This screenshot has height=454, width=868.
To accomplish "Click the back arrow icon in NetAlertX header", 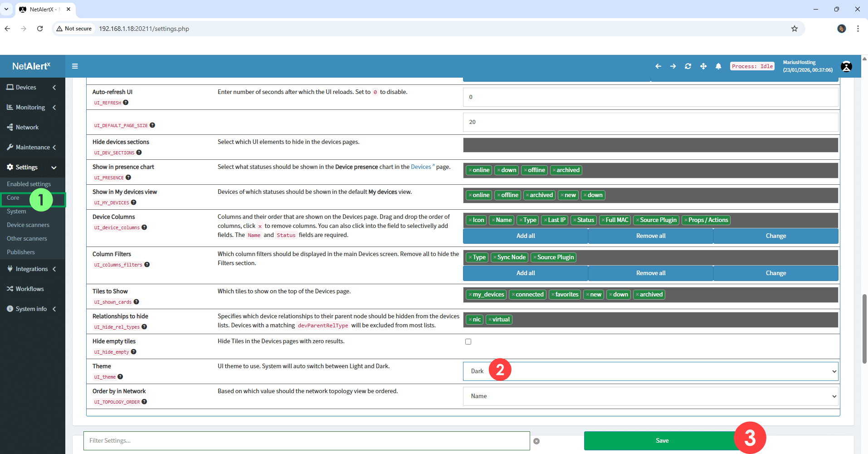I will coord(658,66).
